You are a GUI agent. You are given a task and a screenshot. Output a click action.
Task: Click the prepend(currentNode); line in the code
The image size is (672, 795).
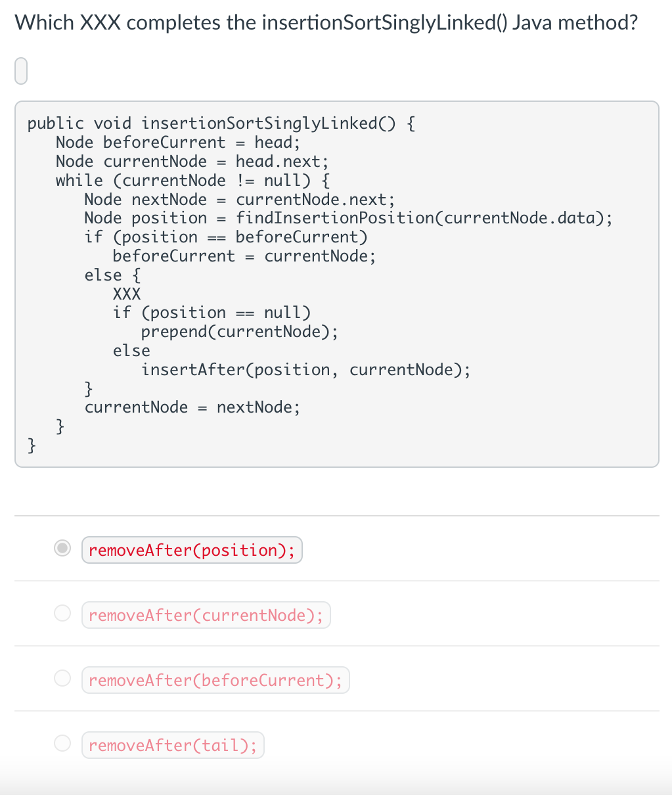tap(239, 331)
